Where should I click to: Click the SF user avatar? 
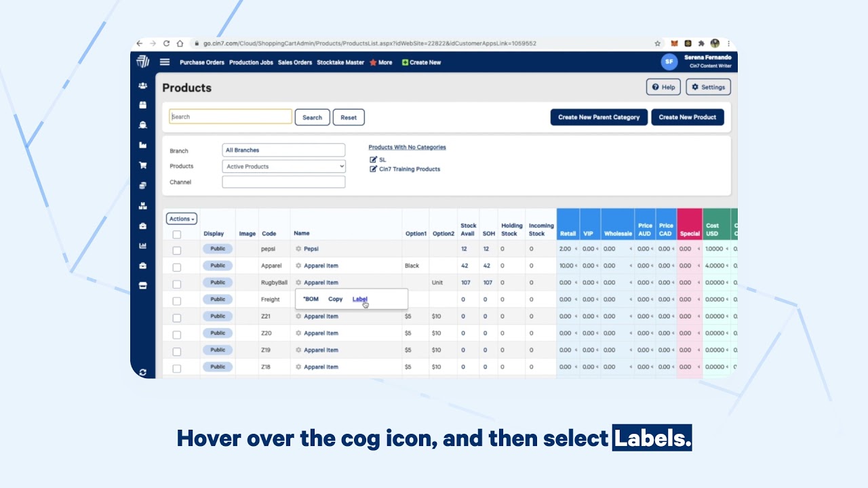tap(669, 62)
